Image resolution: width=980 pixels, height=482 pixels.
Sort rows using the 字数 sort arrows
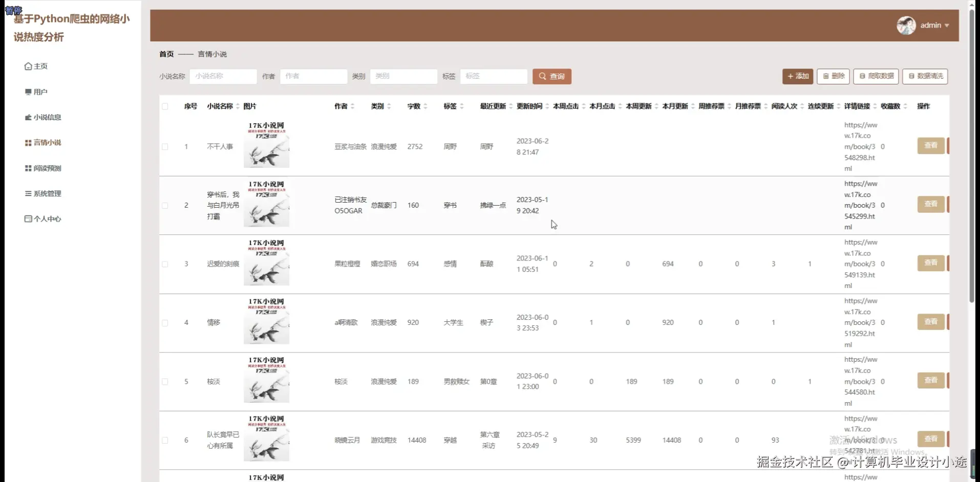click(425, 106)
